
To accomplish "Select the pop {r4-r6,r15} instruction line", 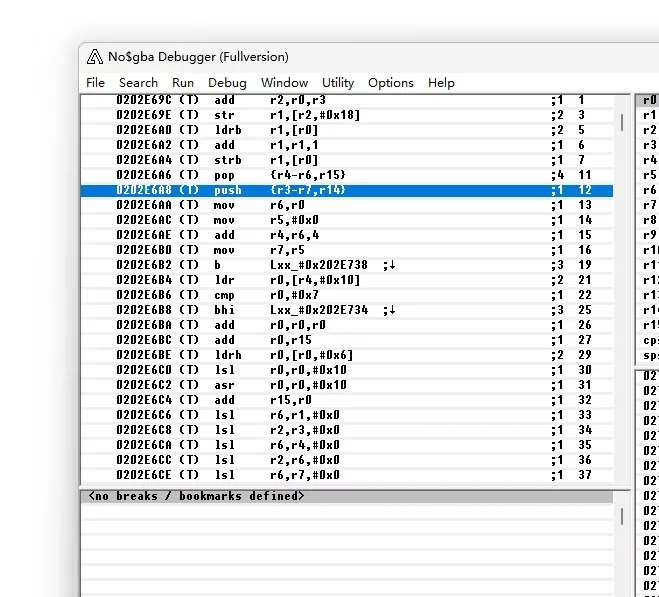I will (x=300, y=175).
